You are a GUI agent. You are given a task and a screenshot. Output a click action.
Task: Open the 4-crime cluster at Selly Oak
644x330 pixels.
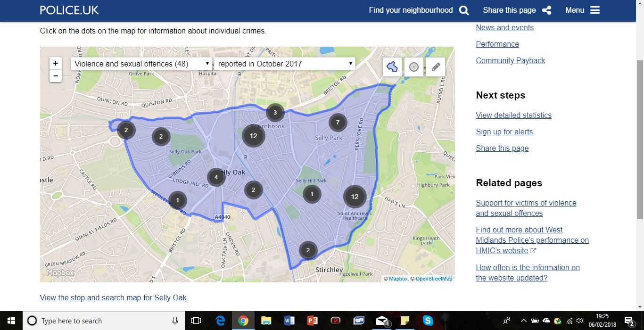click(x=216, y=177)
